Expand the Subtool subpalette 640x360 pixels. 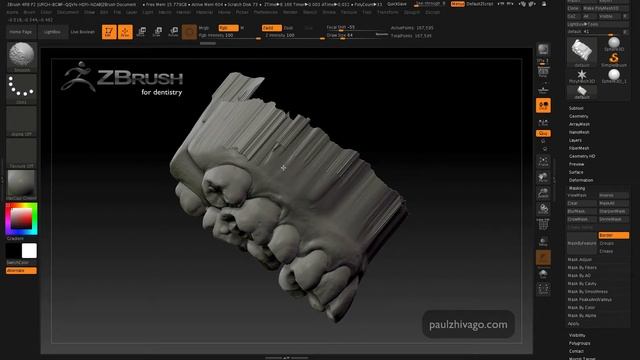(576, 108)
